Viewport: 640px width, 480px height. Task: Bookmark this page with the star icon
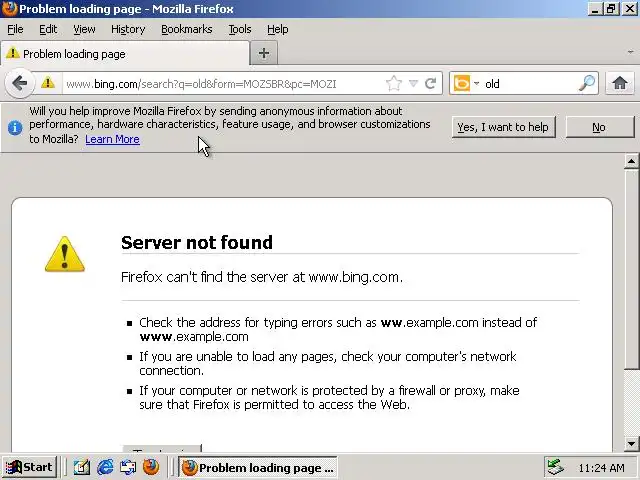[393, 84]
